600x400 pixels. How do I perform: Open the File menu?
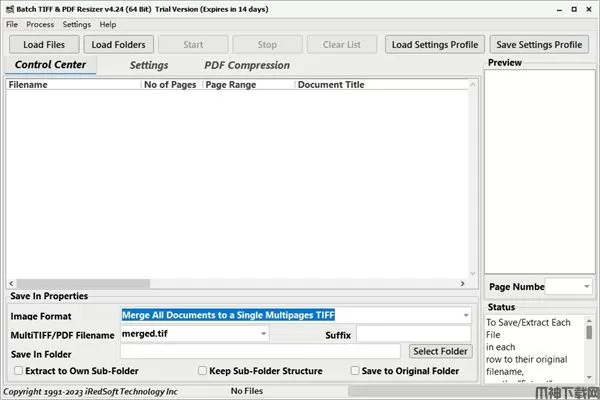[x=12, y=24]
